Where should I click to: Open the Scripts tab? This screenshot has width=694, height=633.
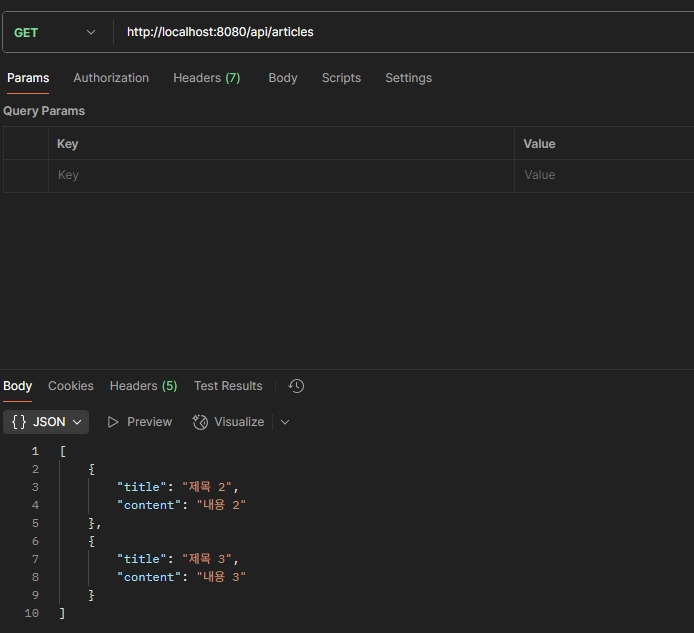tap(341, 78)
